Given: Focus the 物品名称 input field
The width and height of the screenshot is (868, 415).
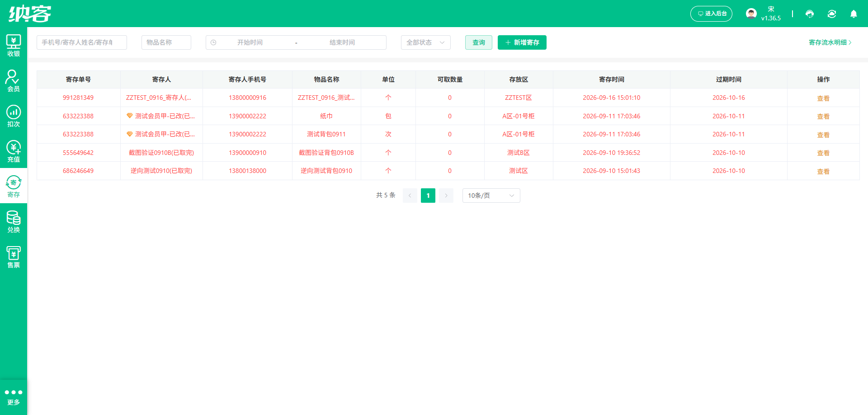Looking at the screenshot, I should coord(166,42).
